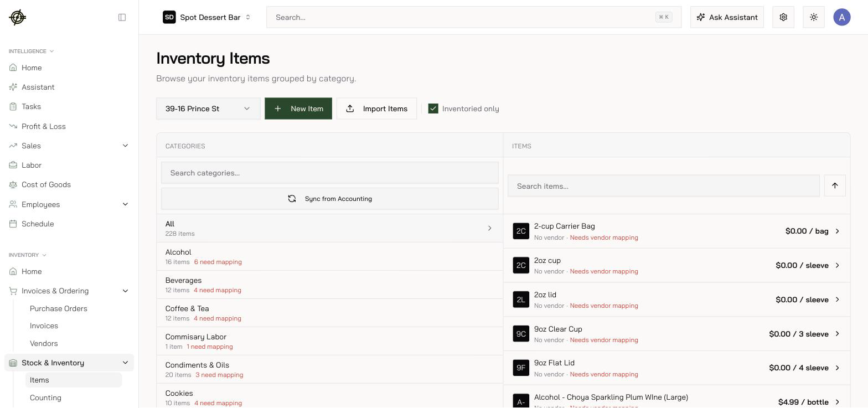868x408 pixels.
Task: Open Purchase Orders in the sidebar
Action: point(58,308)
